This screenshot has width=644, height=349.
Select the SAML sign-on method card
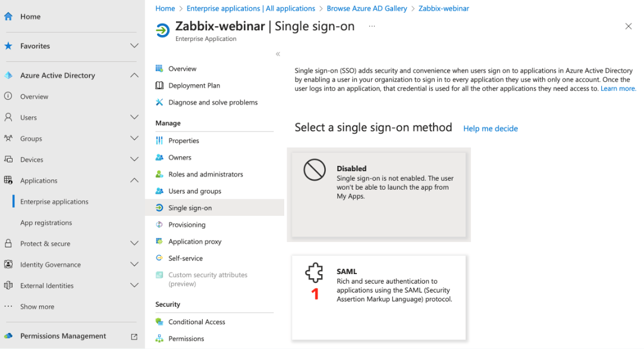point(379,297)
